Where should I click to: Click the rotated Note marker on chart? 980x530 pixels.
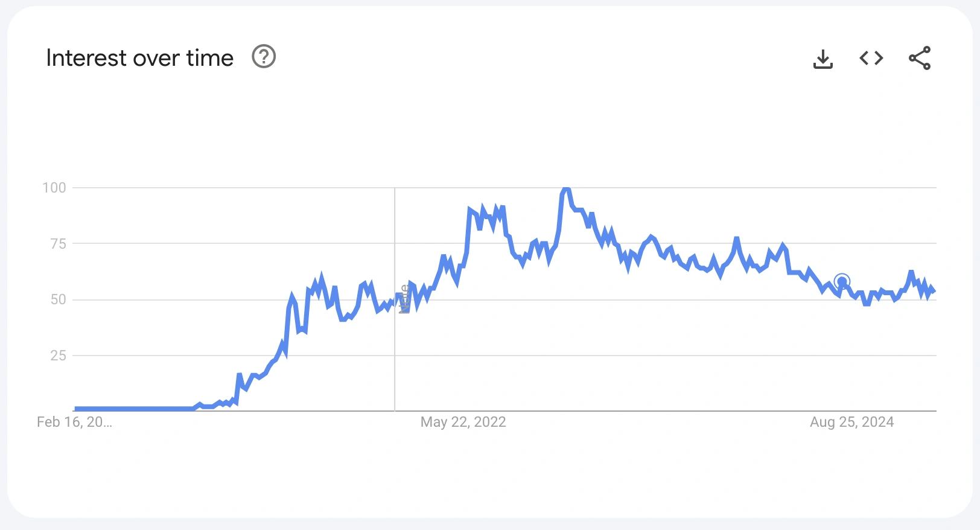click(x=405, y=299)
